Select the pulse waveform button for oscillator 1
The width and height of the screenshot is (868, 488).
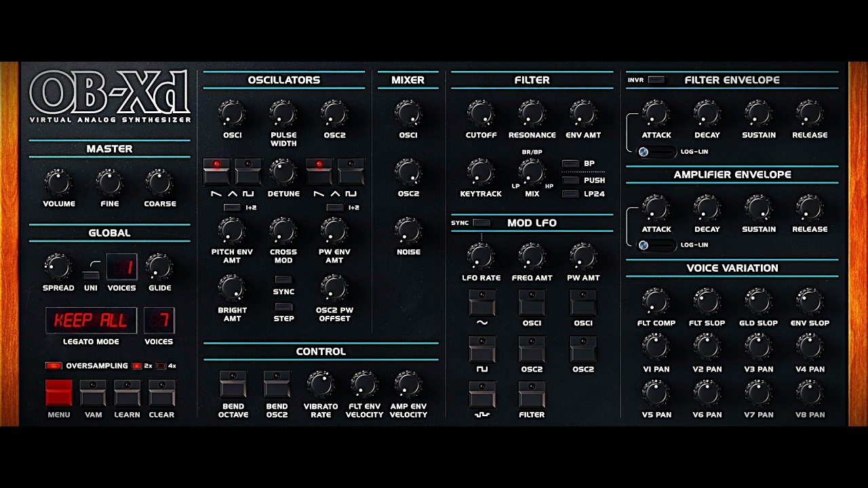248,171
